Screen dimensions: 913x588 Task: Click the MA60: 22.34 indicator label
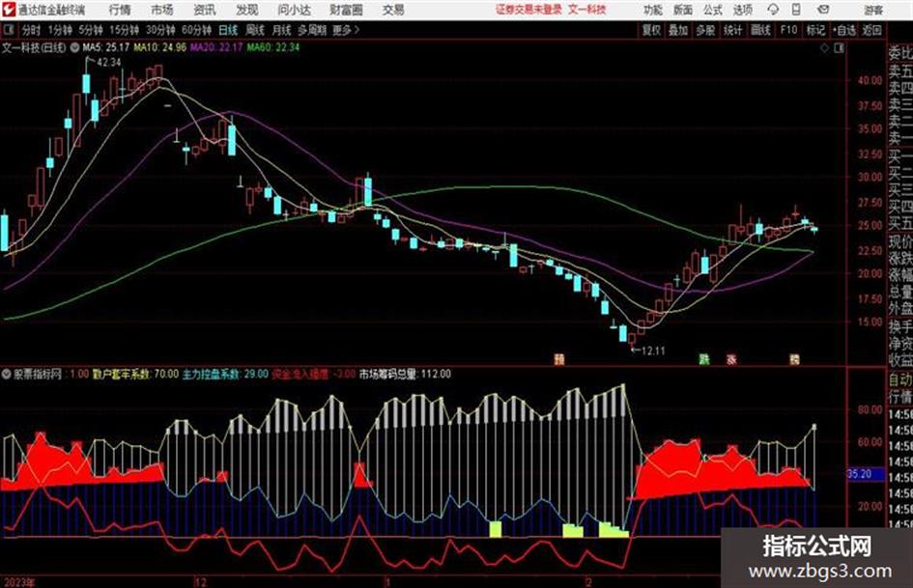273,47
